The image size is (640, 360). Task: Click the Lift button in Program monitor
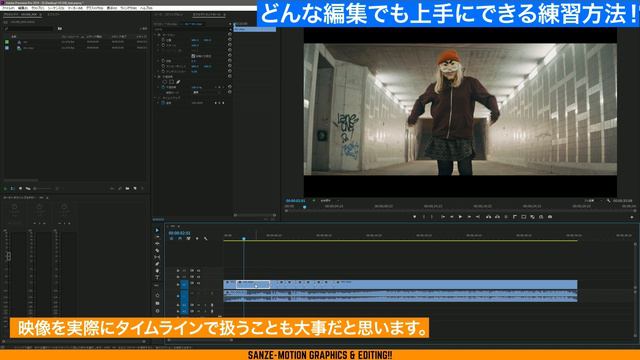tap(488, 217)
